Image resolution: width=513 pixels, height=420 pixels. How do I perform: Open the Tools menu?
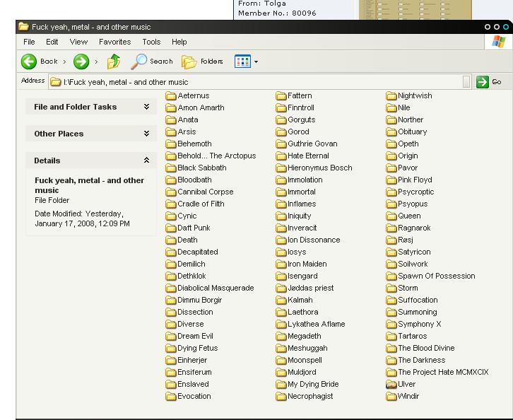(151, 42)
